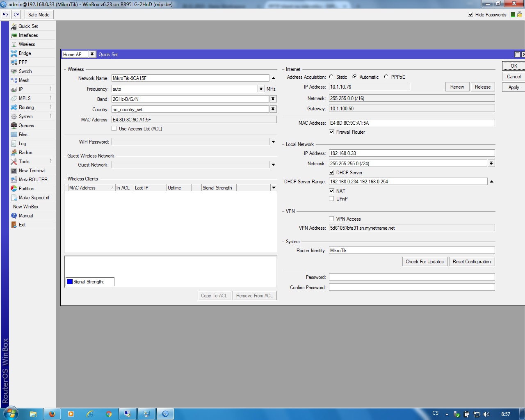Click the Quick Set sidebar icon
The image size is (525, 420).
14,26
